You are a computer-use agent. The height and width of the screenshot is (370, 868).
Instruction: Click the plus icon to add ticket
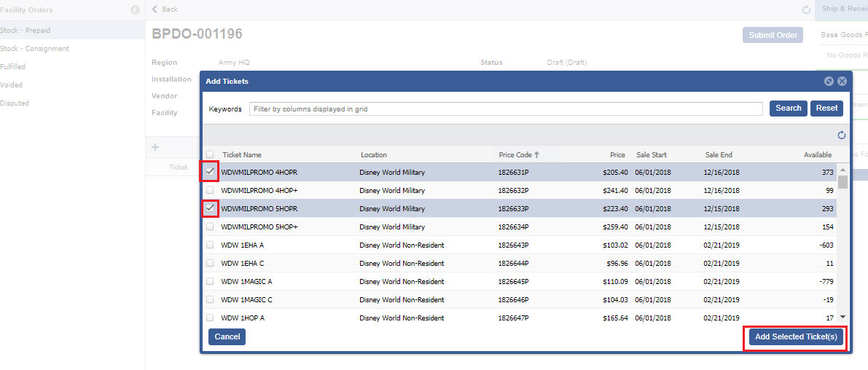tap(155, 147)
